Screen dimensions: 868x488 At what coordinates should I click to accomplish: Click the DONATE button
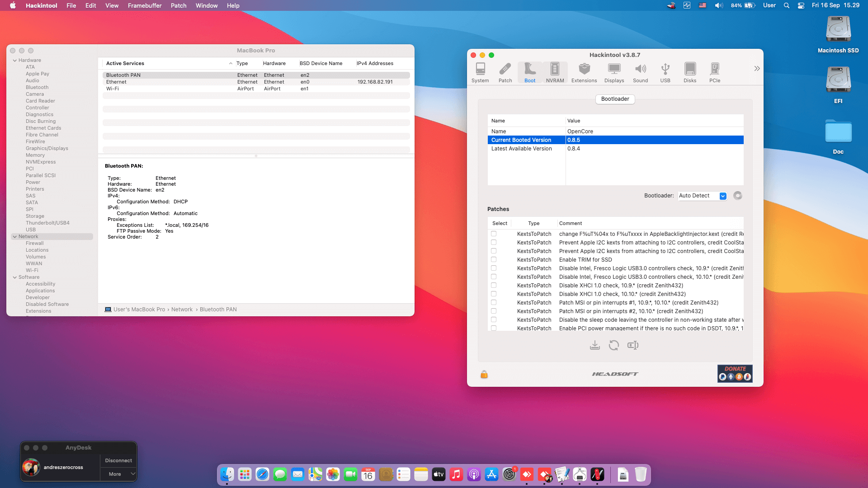pos(735,373)
